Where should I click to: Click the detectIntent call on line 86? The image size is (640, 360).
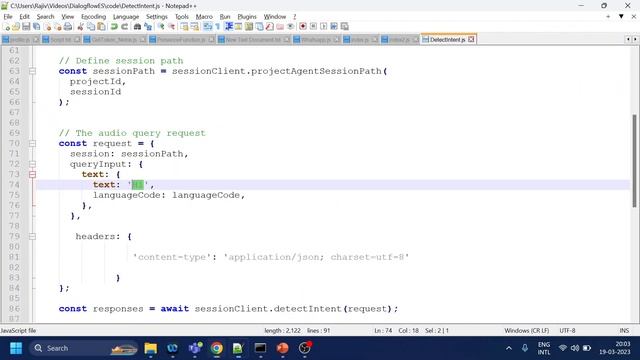307,309
